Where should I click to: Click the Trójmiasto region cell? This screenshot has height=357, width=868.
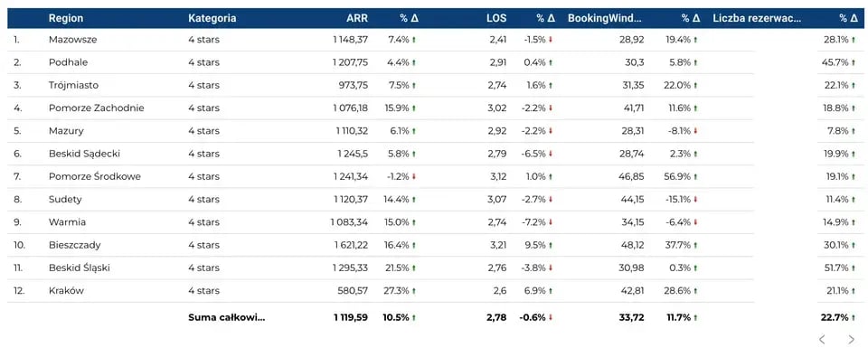point(72,85)
